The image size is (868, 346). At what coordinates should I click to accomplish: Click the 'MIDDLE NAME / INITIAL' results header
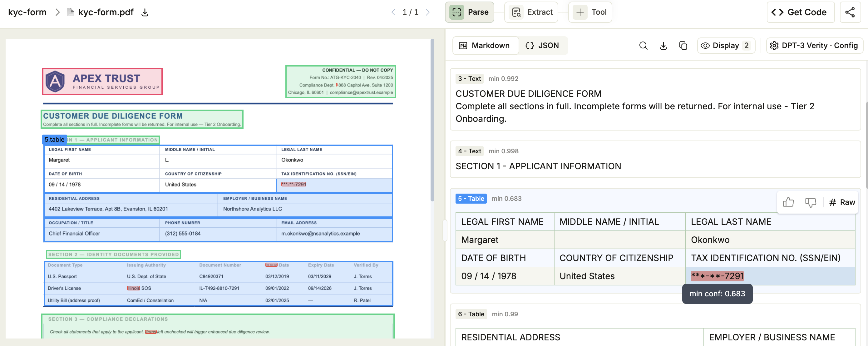[620, 222]
